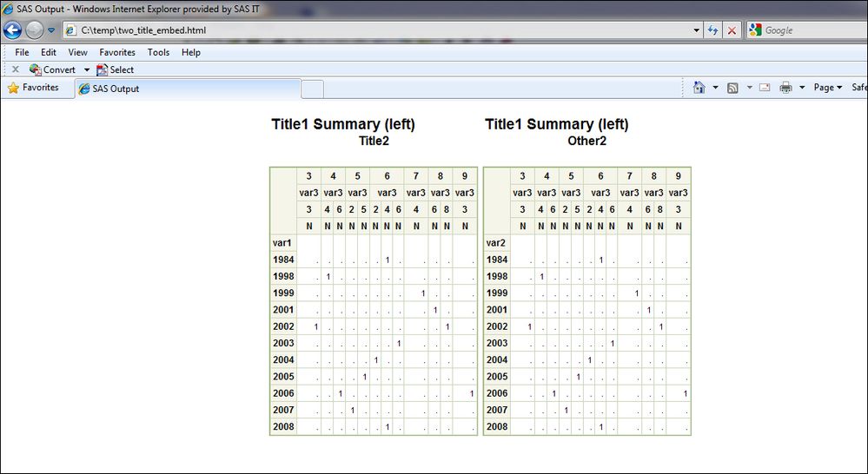Click the browser Back arrow button

click(12, 30)
